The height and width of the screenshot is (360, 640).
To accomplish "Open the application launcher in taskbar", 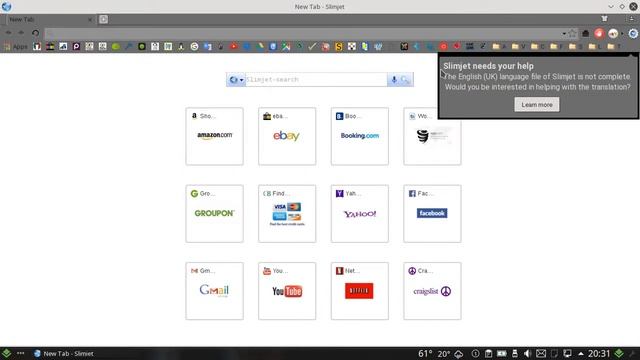I will coord(7,353).
